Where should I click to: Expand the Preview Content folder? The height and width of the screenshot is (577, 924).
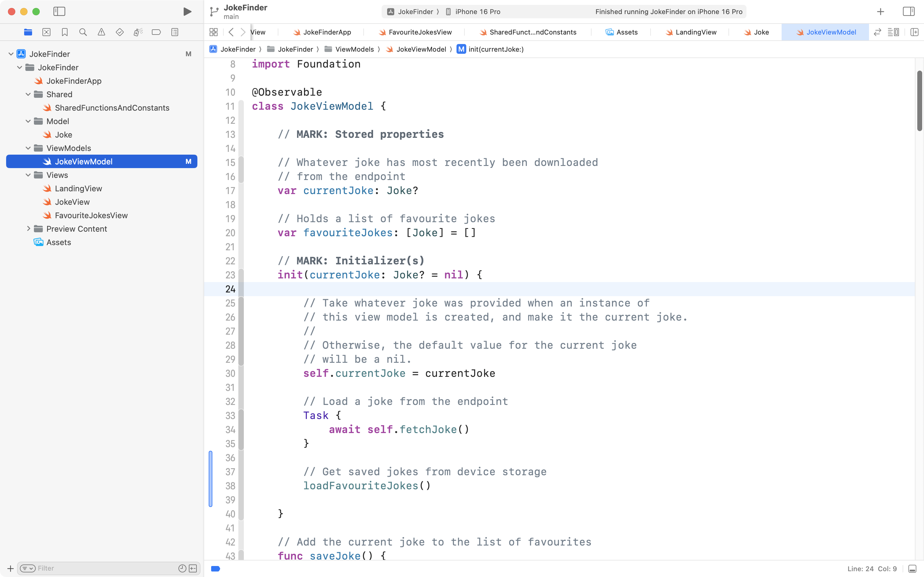click(x=28, y=229)
